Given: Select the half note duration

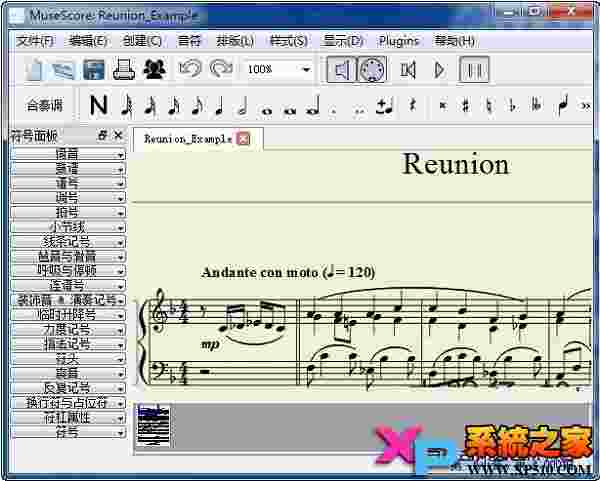Looking at the screenshot, I should [243, 106].
